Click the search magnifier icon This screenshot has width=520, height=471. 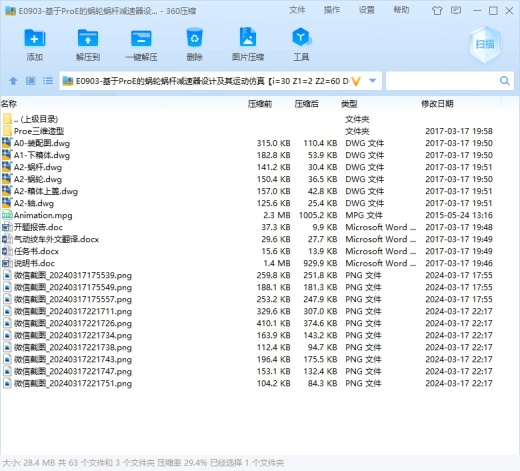point(505,81)
